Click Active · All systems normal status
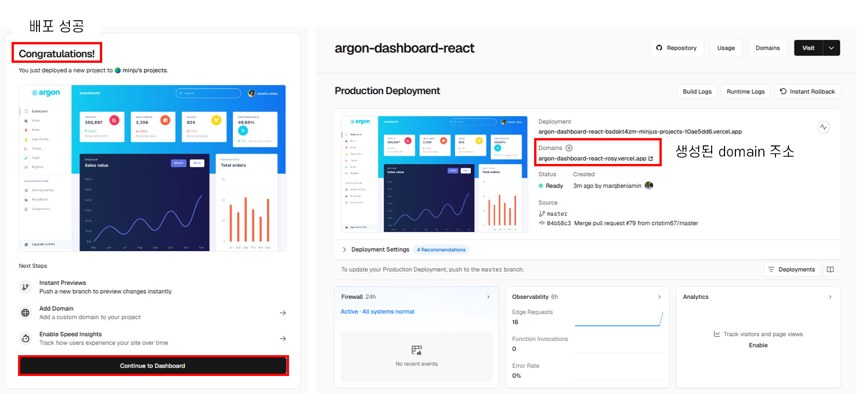This screenshot has width=868, height=412. [x=377, y=312]
